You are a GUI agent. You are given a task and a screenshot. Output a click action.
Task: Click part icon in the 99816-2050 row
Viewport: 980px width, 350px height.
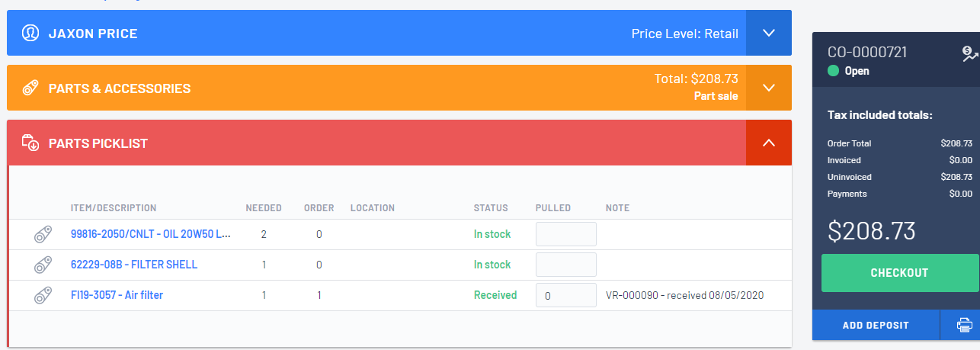point(43,234)
